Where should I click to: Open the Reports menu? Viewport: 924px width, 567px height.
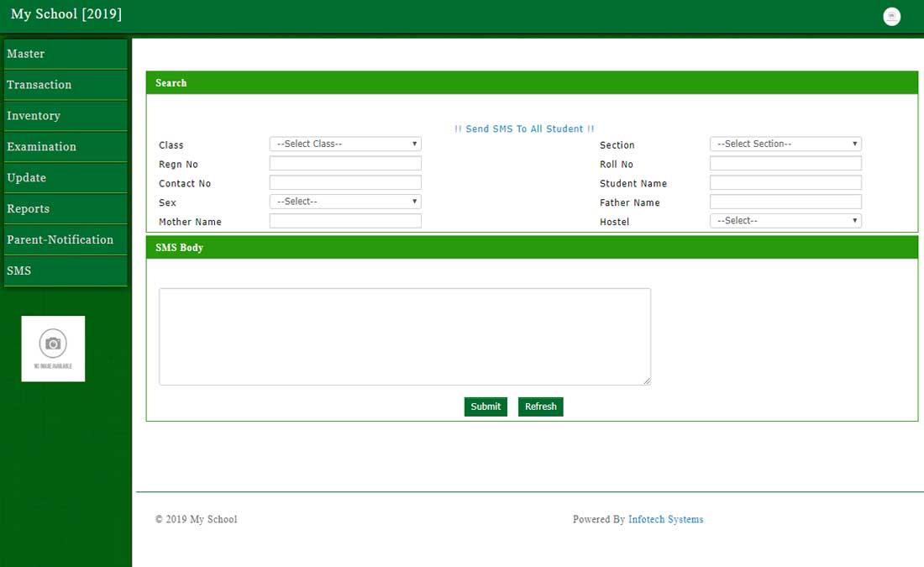pyautogui.click(x=66, y=209)
